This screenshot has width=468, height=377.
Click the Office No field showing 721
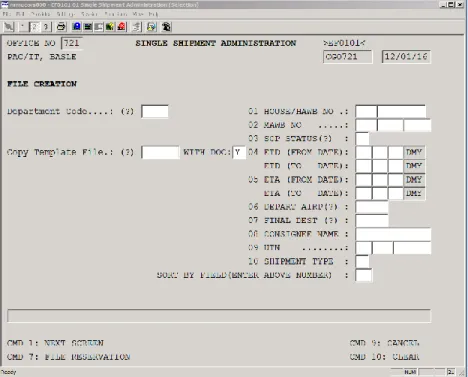(72, 43)
